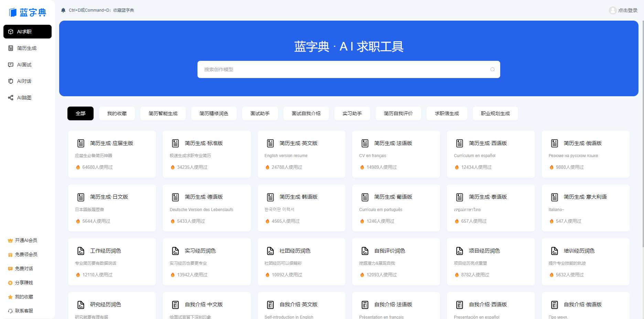This screenshot has width=644, height=319.
Task: Switch to the 我的收藏 filter tab
Action: pos(117,113)
